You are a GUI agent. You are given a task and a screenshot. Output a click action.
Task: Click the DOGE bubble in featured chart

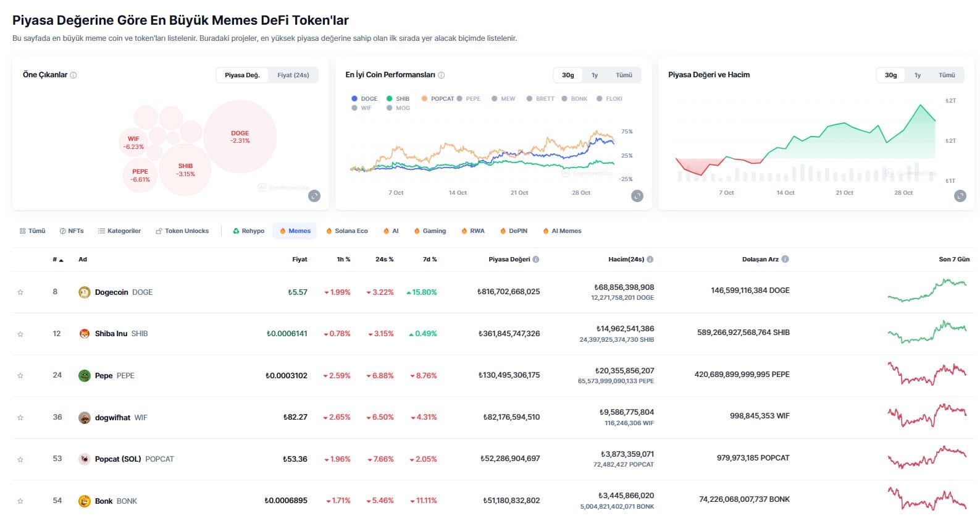[x=240, y=137]
